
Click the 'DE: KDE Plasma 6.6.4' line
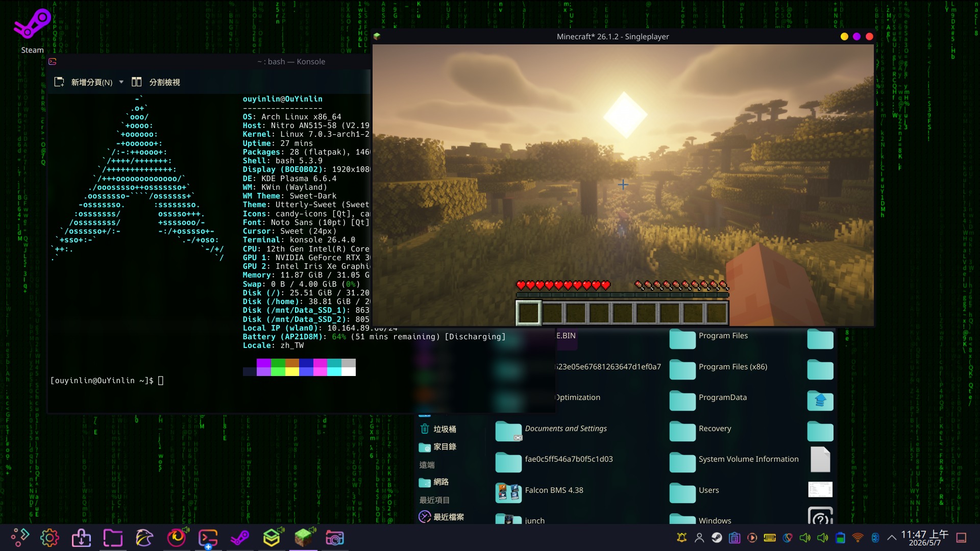pos(289,179)
